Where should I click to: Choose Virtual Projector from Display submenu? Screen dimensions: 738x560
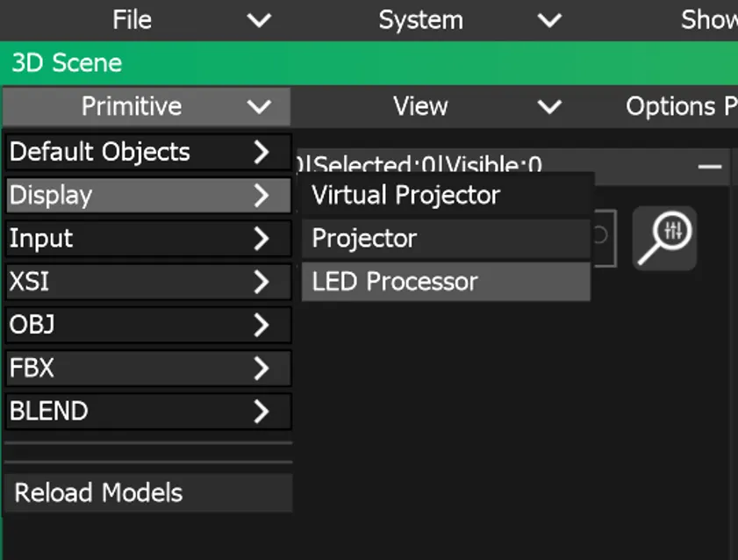tap(446, 195)
